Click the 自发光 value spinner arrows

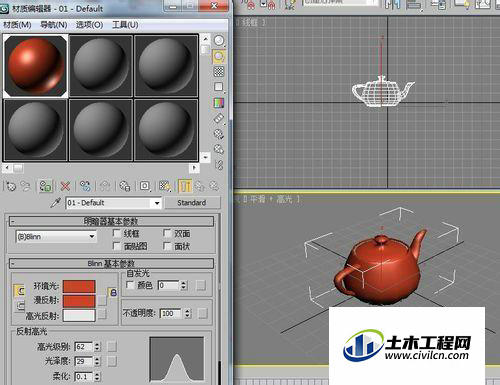pyautogui.click(x=184, y=285)
